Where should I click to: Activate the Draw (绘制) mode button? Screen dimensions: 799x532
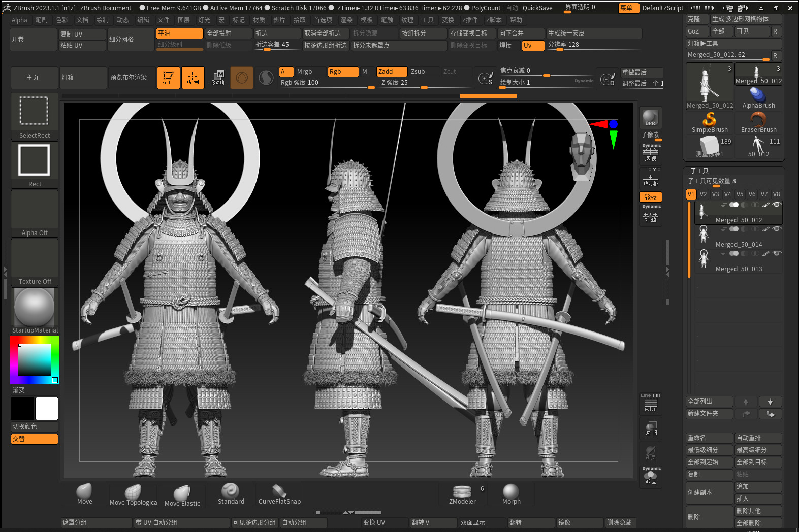(193, 78)
